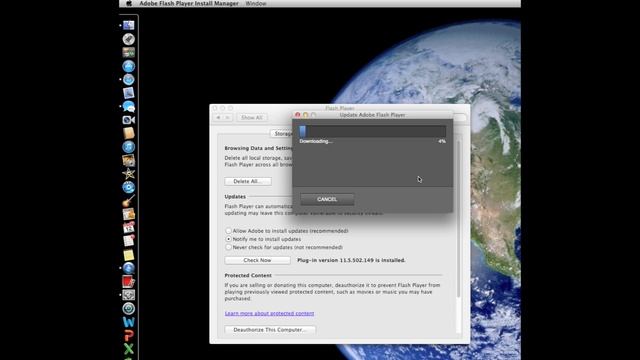Click back arrow in Flash Player preferences
This screenshot has width=640, height=360.
tap(218, 118)
